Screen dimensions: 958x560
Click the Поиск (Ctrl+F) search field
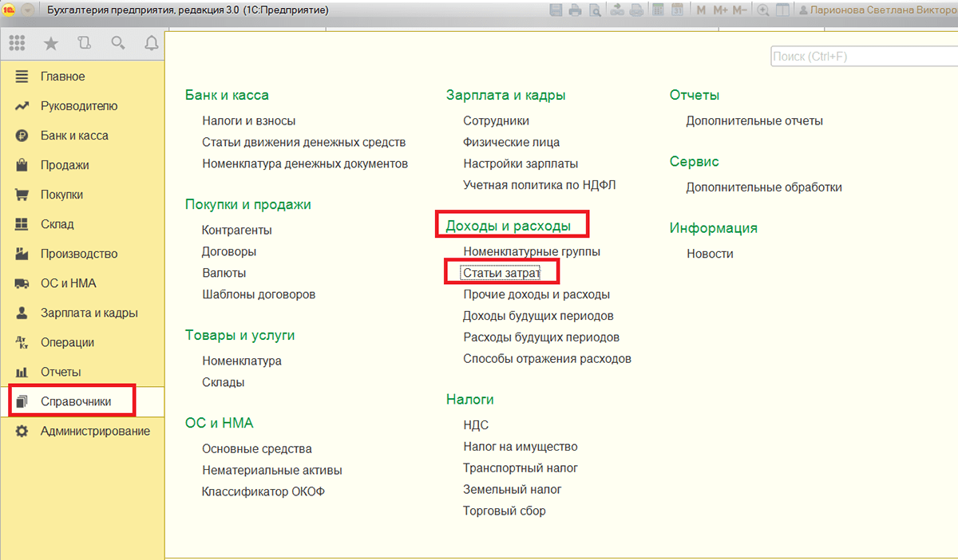864,57
